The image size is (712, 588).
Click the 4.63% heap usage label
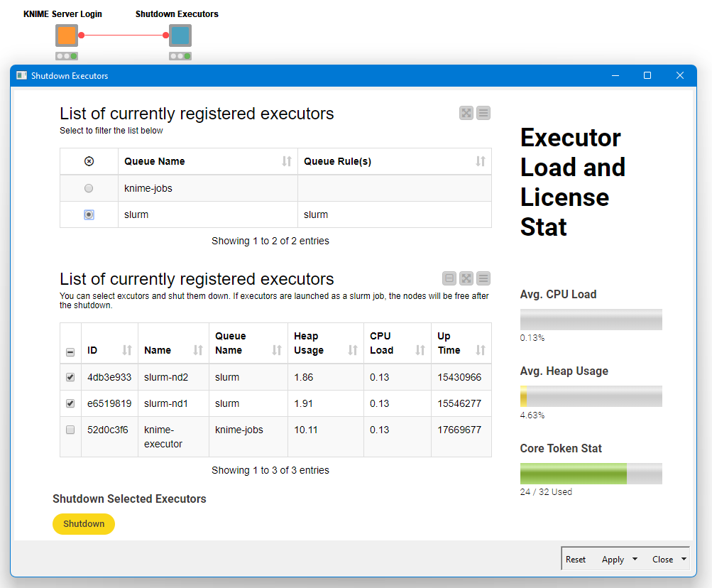532,415
